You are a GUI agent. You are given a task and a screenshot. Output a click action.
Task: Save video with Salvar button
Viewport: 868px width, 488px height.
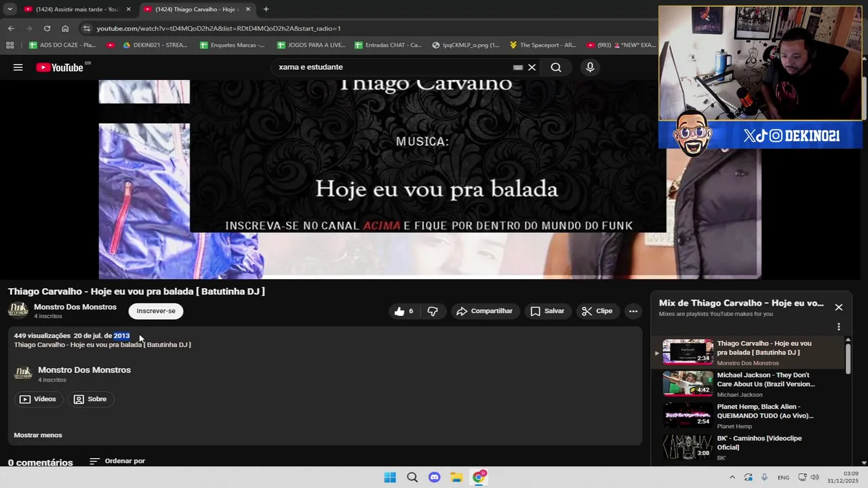click(547, 311)
